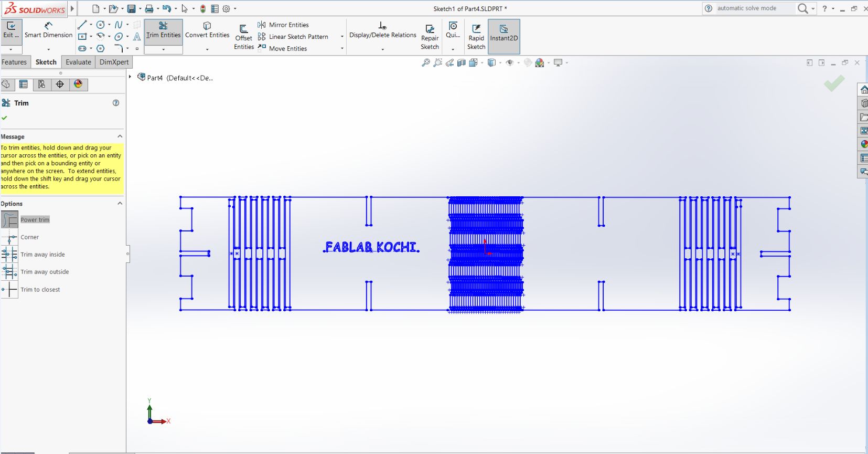Expand the SOLIDWORKS main menu arrow
Screen dimensions: 868x454
tap(72, 8)
